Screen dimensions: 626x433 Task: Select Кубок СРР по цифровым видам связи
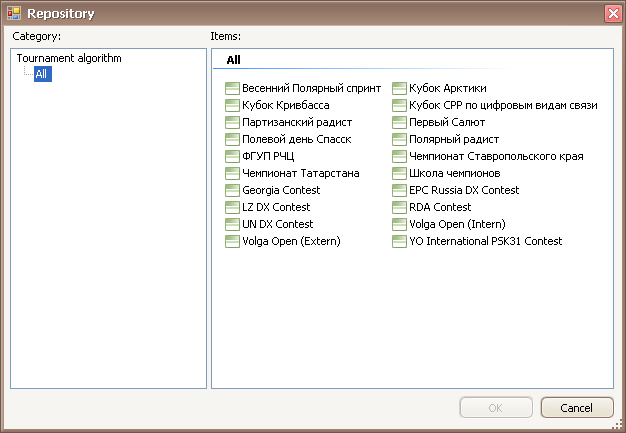pyautogui.click(x=503, y=105)
